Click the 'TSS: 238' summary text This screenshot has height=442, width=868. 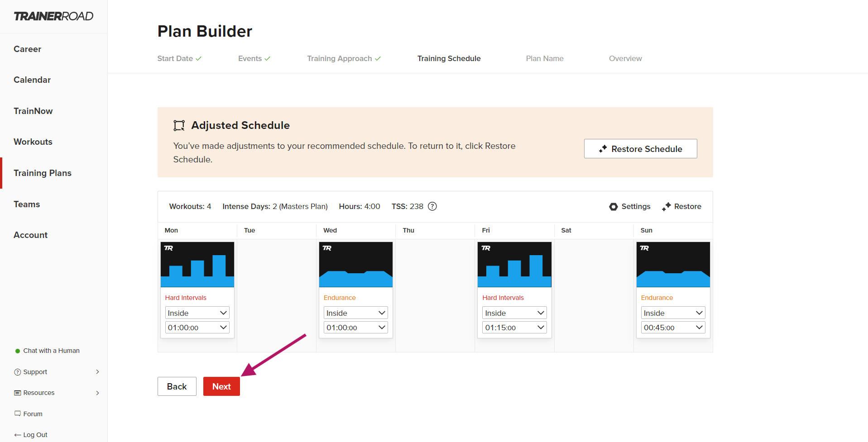point(408,207)
